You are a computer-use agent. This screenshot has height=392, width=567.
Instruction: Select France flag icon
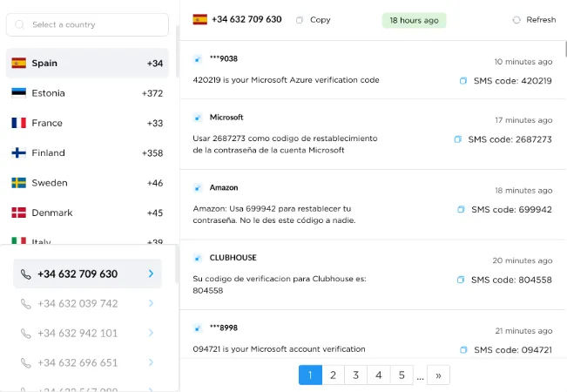pos(19,123)
